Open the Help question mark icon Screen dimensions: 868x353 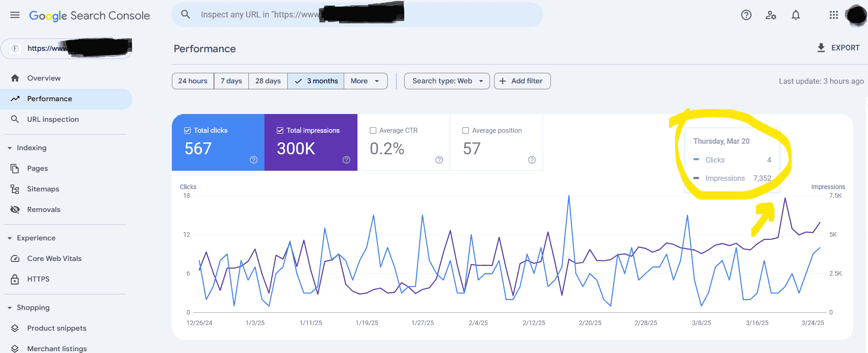pos(746,15)
